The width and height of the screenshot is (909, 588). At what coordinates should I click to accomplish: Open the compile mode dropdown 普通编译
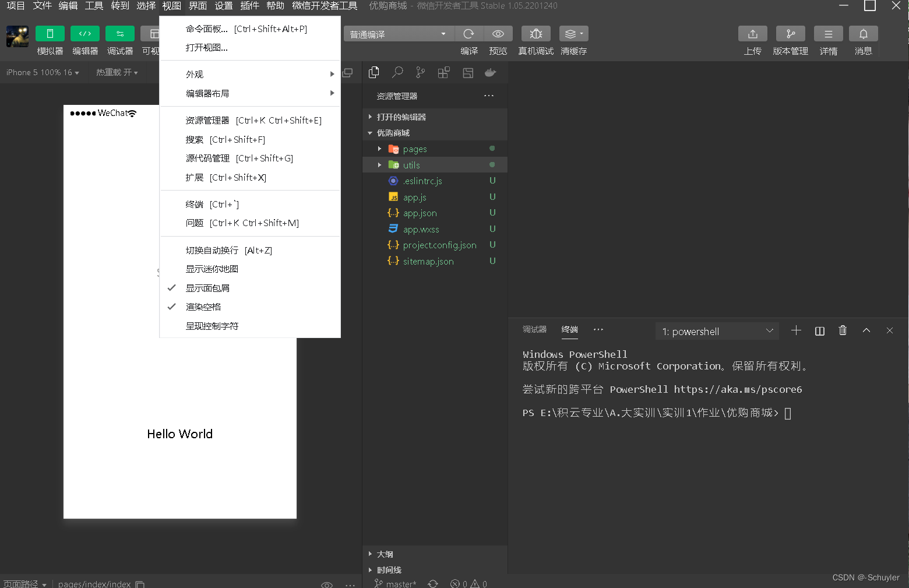[399, 34]
